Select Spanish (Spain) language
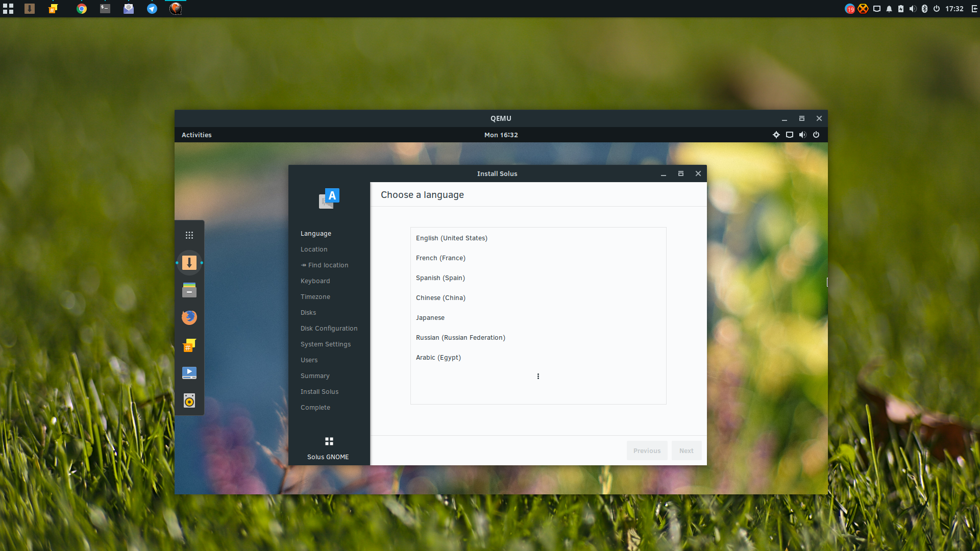This screenshot has height=551, width=980. (x=538, y=278)
